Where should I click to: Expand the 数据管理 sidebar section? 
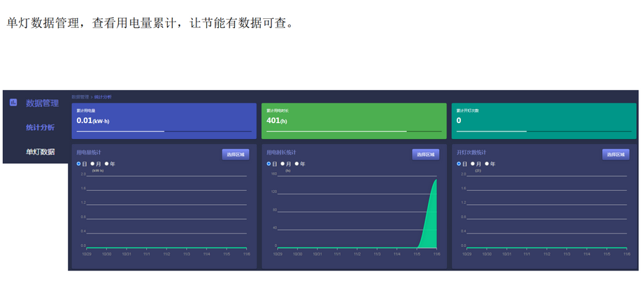tap(42, 103)
